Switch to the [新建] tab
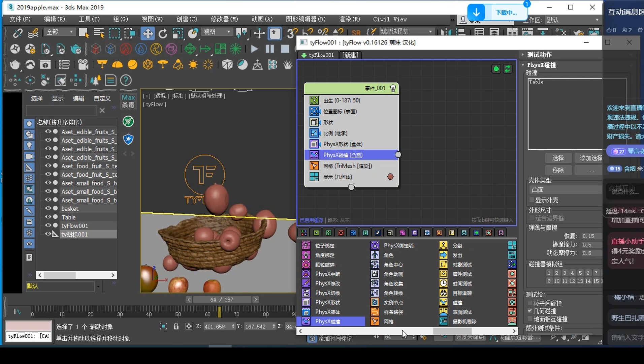644x364 pixels. (350, 55)
